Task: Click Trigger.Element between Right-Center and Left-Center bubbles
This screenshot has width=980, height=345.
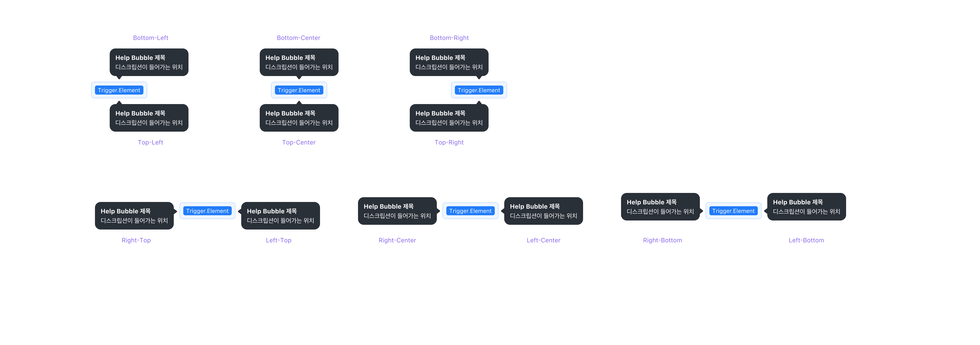Action: (470, 211)
